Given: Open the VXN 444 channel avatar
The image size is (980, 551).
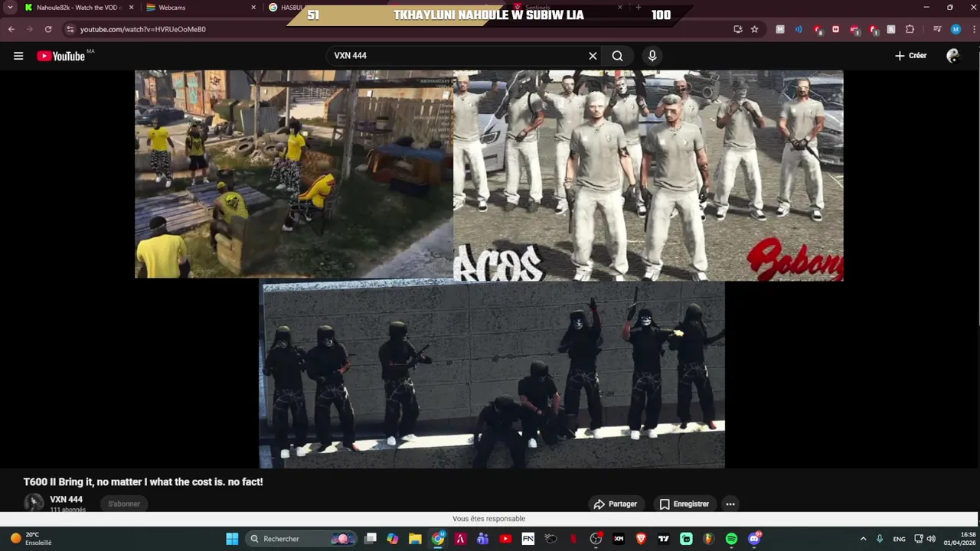Looking at the screenshot, I should click(x=34, y=503).
